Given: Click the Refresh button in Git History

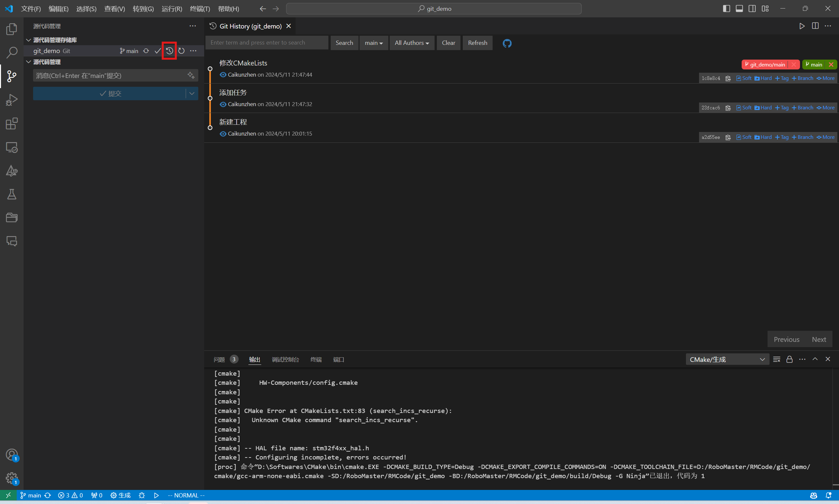Looking at the screenshot, I should tap(477, 43).
